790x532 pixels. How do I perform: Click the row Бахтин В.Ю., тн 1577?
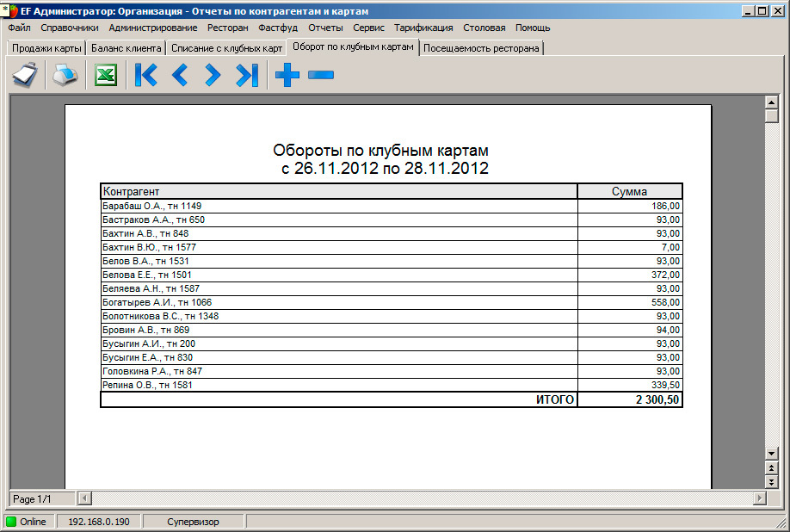point(391,247)
